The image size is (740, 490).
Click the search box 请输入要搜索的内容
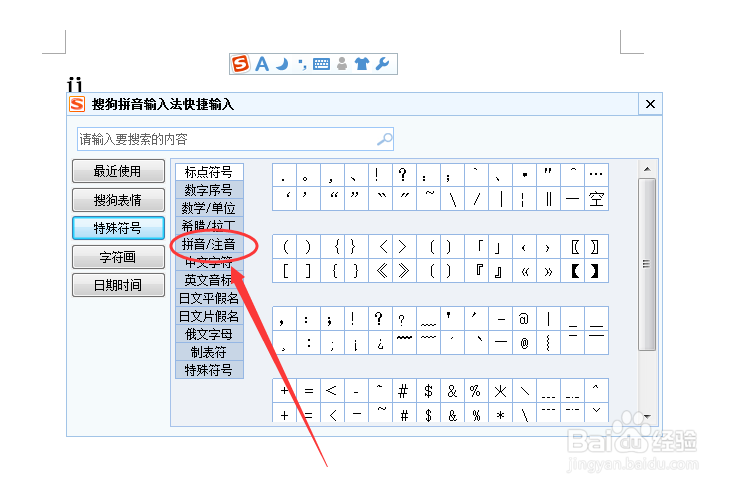(x=235, y=139)
